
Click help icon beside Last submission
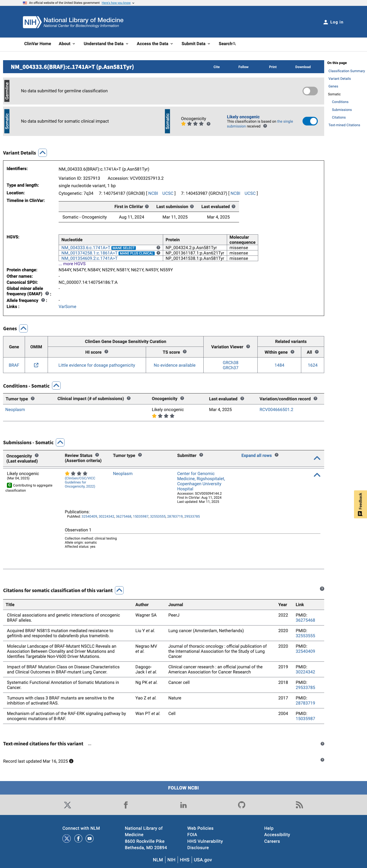pyautogui.click(x=192, y=207)
